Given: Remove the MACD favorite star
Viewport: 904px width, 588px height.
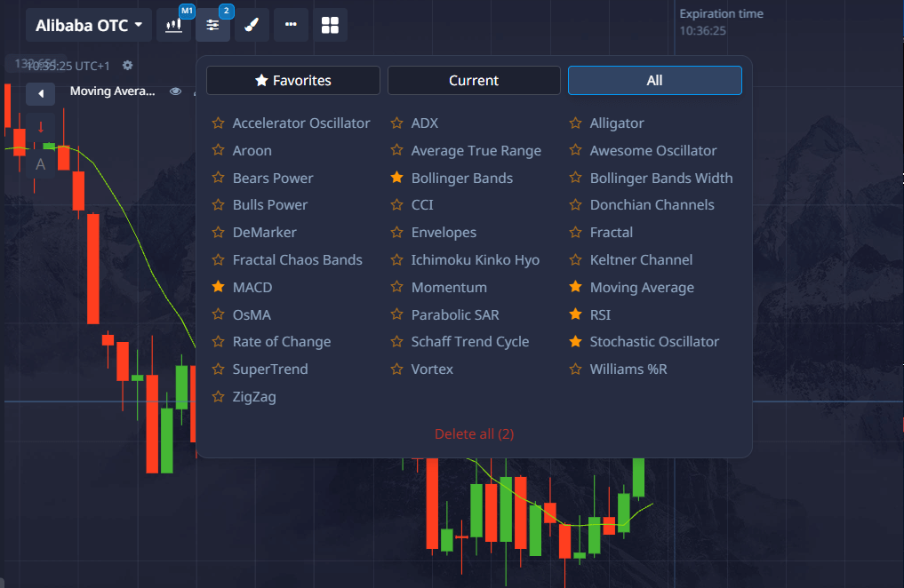Looking at the screenshot, I should coord(218,287).
